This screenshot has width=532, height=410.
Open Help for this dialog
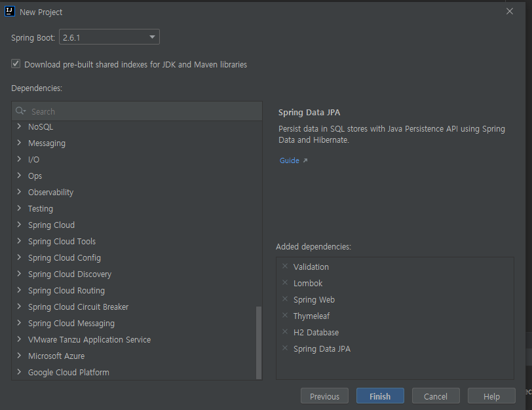click(x=491, y=396)
